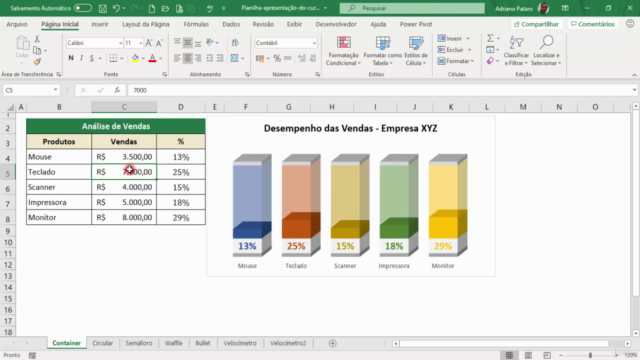Toggle align text left

coord(177,58)
